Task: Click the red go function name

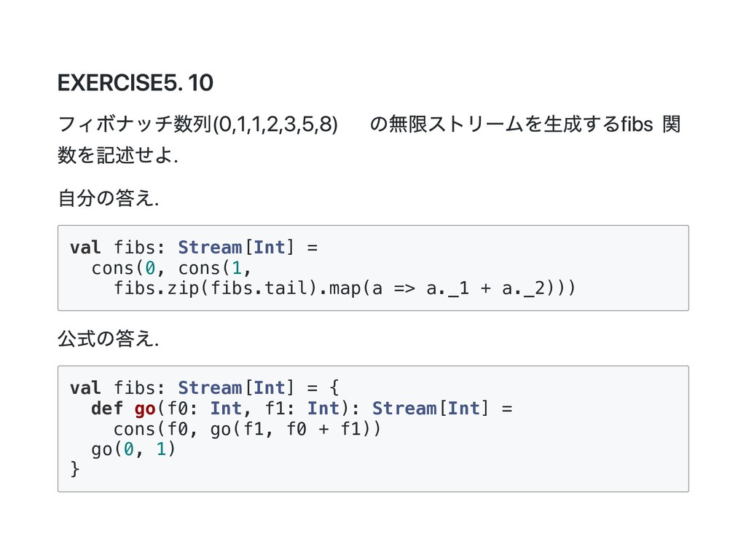Action: tap(144, 409)
